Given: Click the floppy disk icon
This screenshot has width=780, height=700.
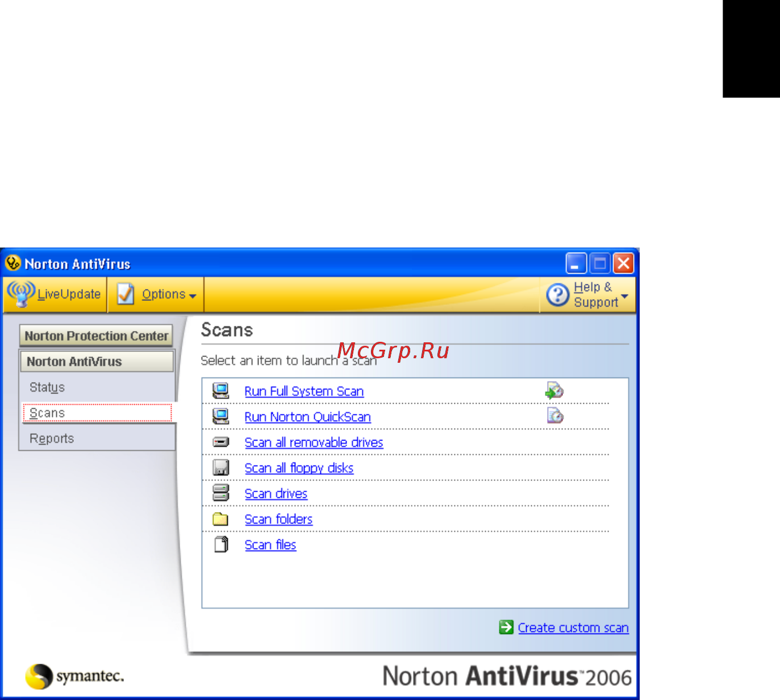Looking at the screenshot, I should pos(220,467).
